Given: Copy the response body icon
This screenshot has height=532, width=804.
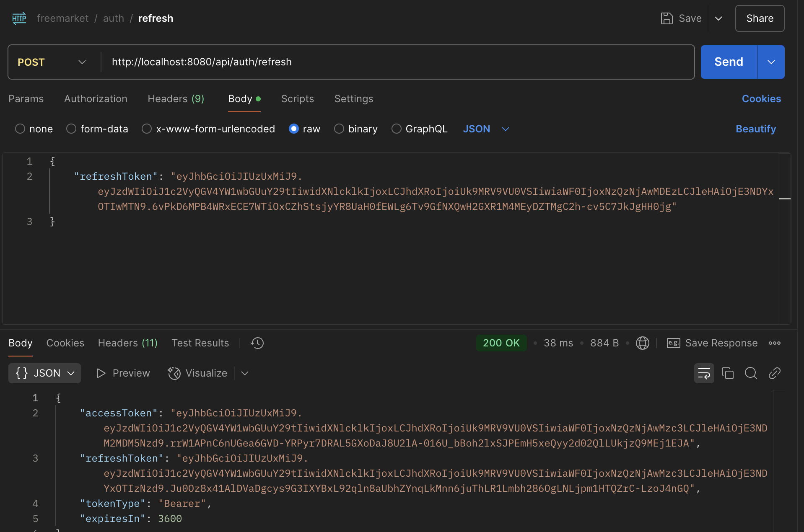Looking at the screenshot, I should tap(727, 373).
